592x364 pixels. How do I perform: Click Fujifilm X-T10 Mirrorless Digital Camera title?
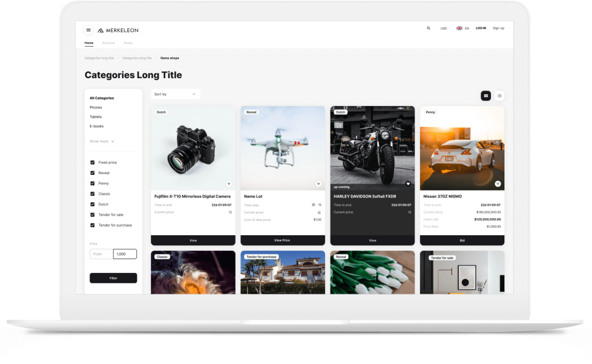point(192,196)
